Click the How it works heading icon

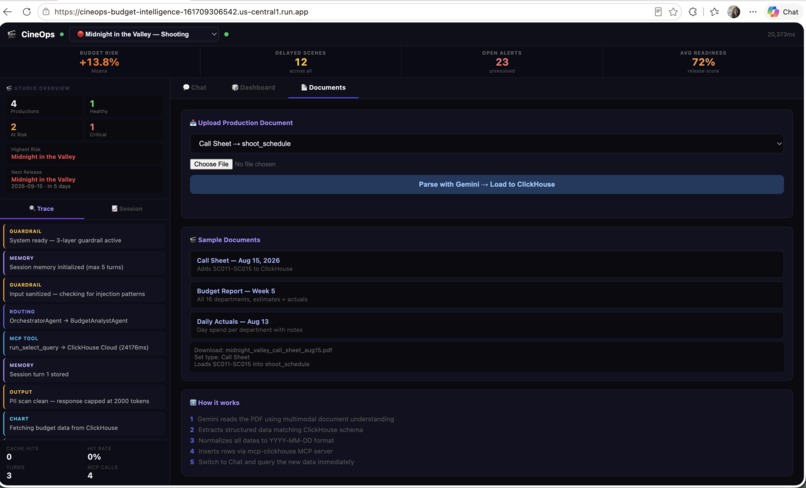click(x=193, y=403)
